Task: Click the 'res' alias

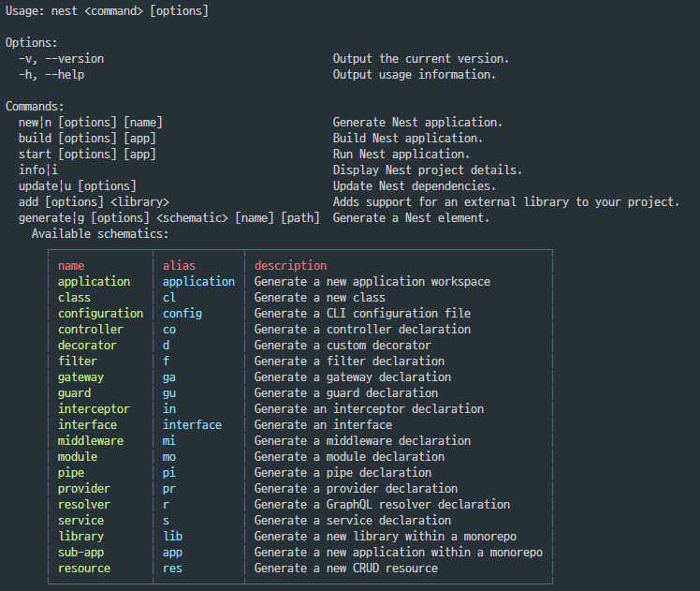Action: (x=172, y=569)
